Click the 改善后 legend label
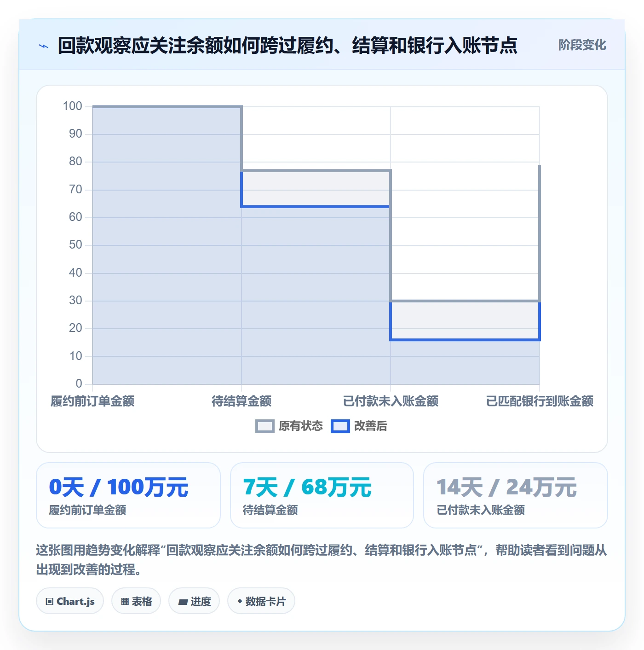The image size is (644, 650). 370,426
